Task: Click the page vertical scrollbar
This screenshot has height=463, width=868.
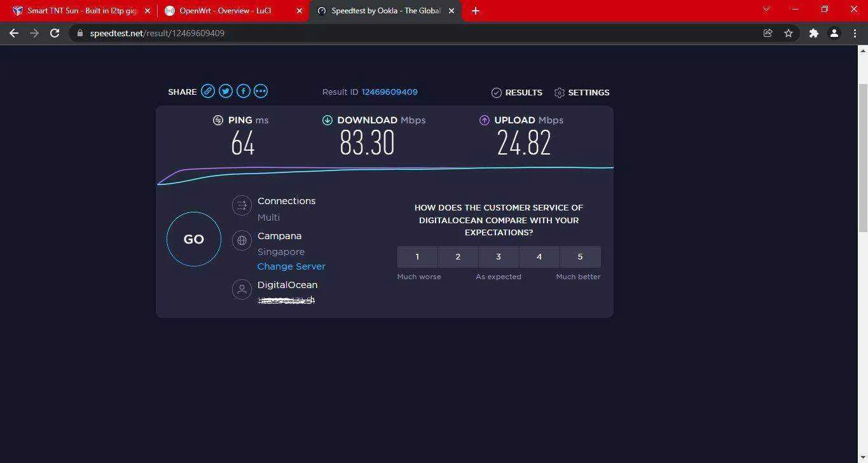Action: 863,156
